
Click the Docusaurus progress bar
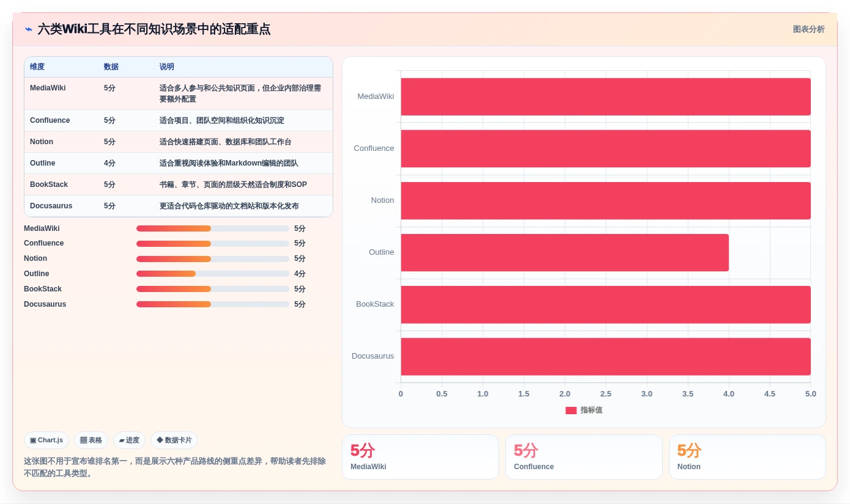point(213,304)
